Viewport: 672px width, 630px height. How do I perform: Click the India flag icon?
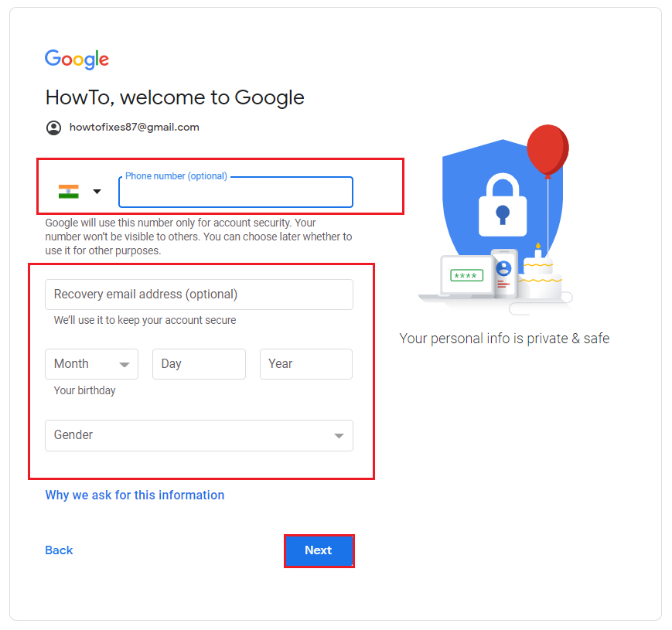69,192
